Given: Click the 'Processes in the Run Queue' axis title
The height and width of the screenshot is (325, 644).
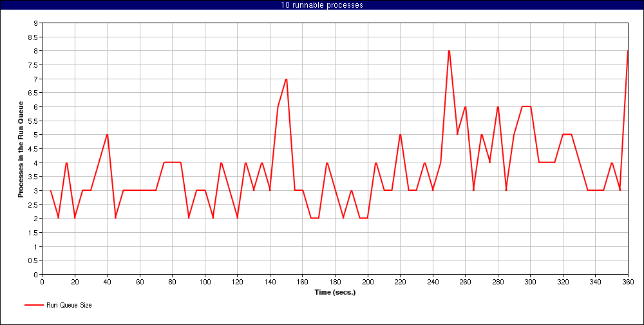Looking at the screenshot, I should 21,150.
